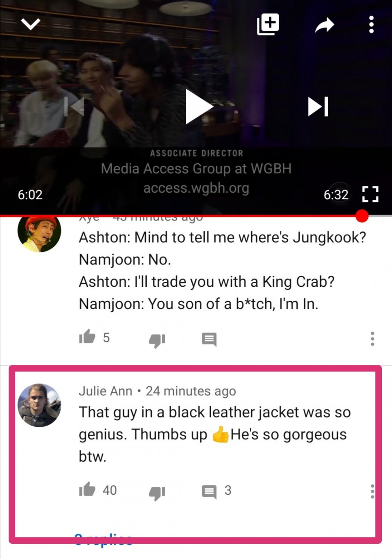This screenshot has height=559, width=392.
Task: Go to the previous video
Action: pyautogui.click(x=74, y=107)
